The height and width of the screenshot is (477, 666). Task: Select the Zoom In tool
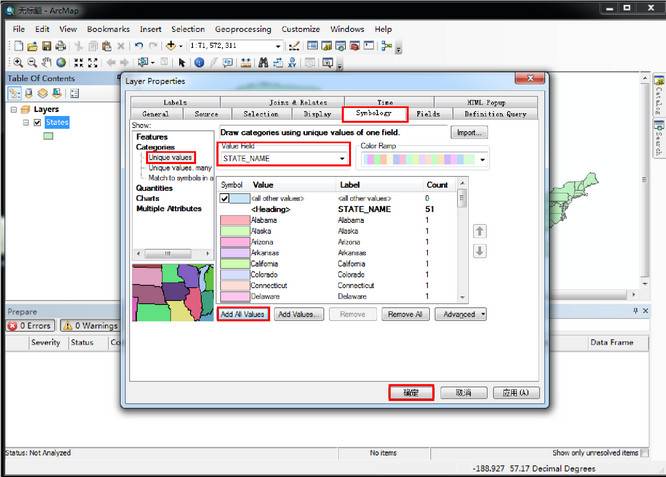pos(18,63)
